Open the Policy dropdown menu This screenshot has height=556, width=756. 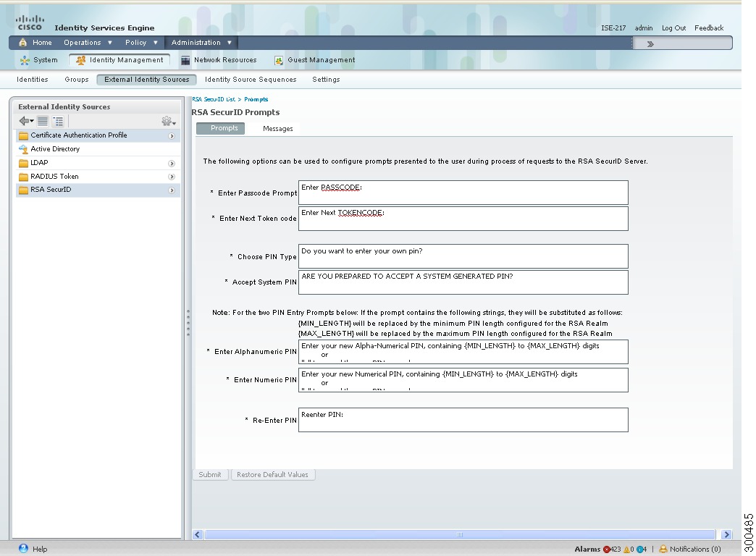(x=141, y=43)
